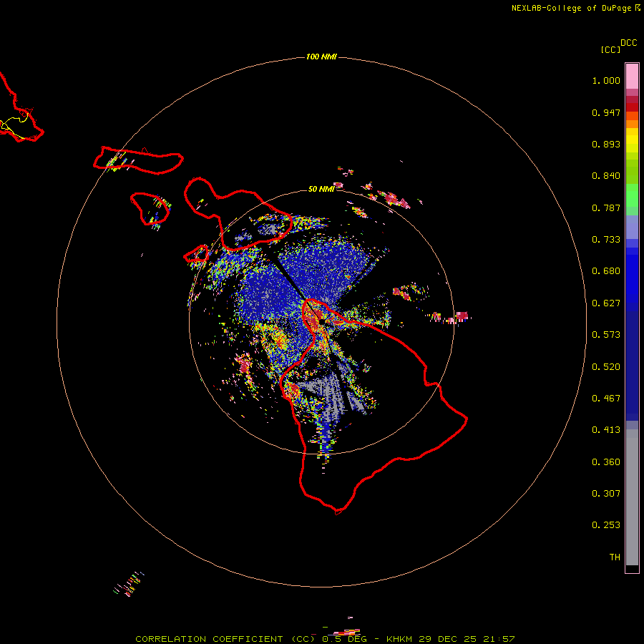The image size is (644, 644).
Task: Pick the orange colorbar segment
Action: pos(632,124)
